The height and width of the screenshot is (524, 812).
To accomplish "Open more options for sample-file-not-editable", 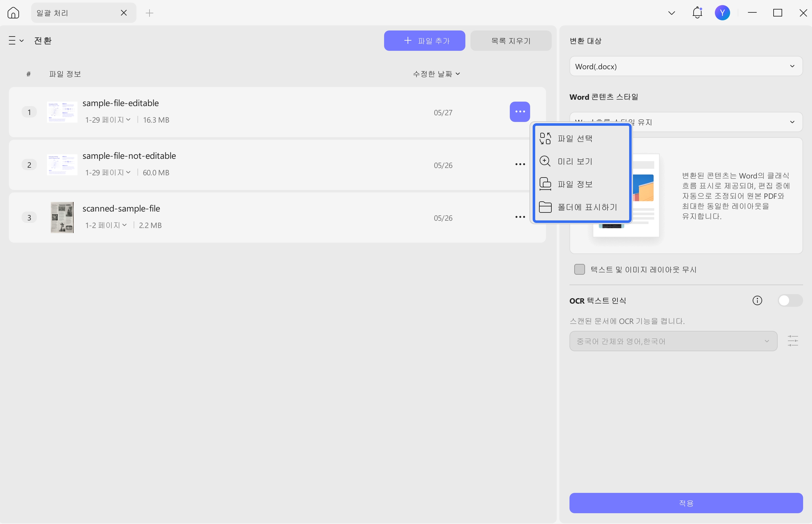I will [520, 165].
